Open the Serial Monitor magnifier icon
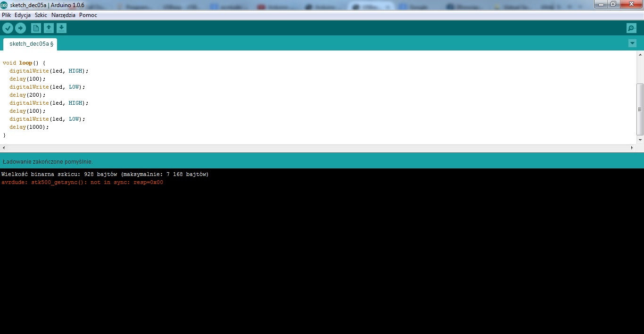644x334 pixels. click(x=631, y=28)
